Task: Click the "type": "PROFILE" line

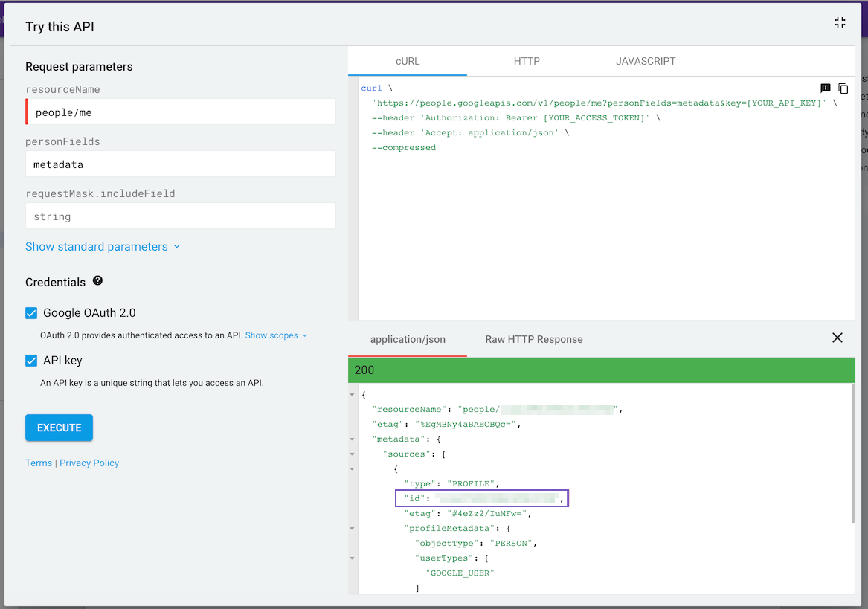Action: coord(451,484)
